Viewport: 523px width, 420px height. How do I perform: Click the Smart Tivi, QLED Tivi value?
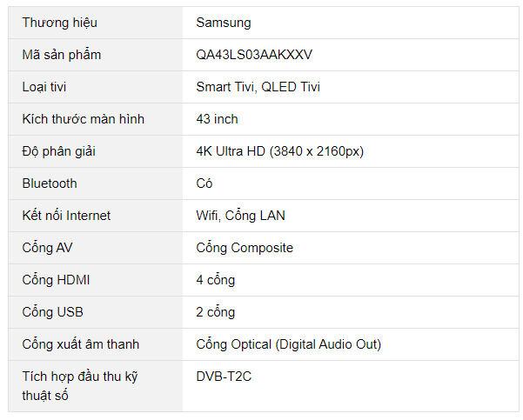(264, 87)
